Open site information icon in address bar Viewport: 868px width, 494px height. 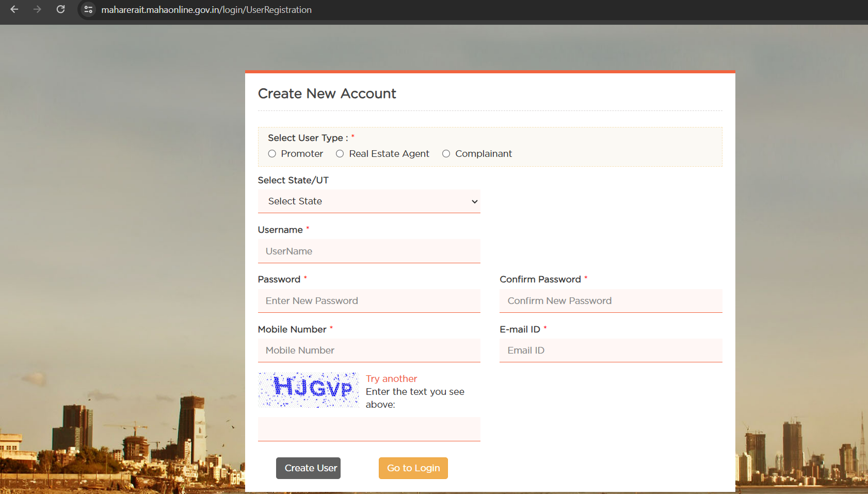pyautogui.click(x=88, y=10)
